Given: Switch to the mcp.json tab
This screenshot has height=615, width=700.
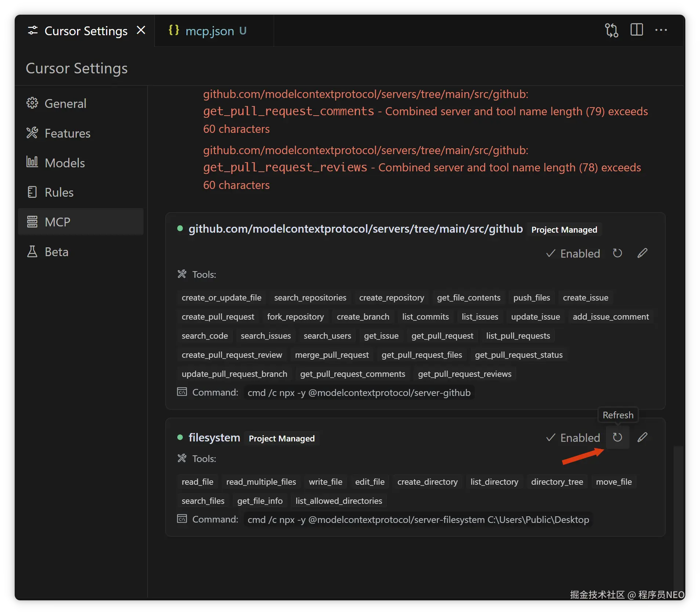Looking at the screenshot, I should pyautogui.click(x=210, y=31).
